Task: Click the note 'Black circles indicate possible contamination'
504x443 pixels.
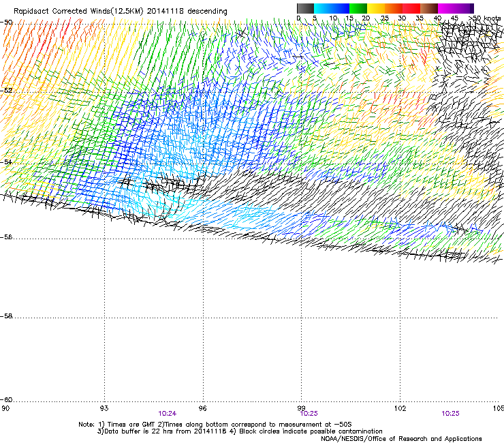Action: (x=311, y=431)
